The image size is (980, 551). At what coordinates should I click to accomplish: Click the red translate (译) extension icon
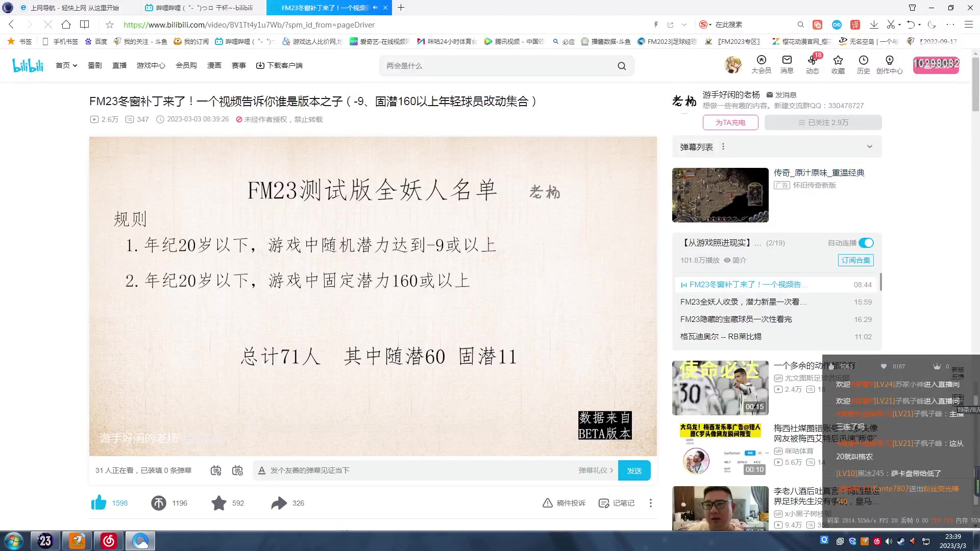[855, 24]
